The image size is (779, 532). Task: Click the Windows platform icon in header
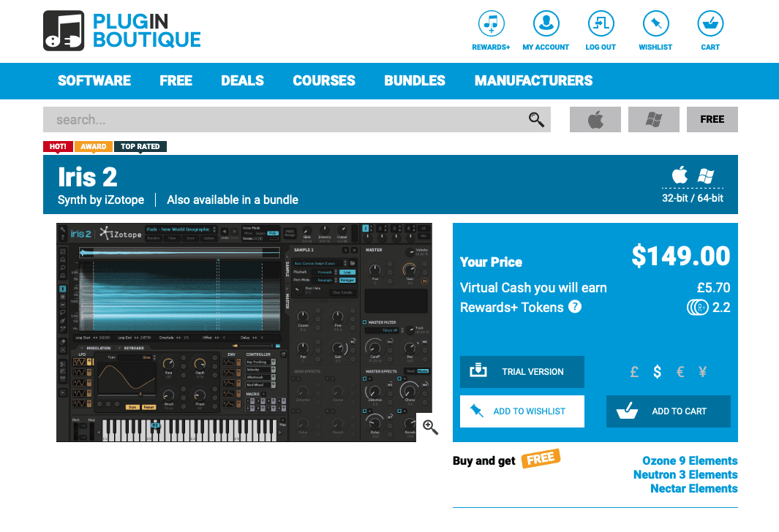[706, 175]
